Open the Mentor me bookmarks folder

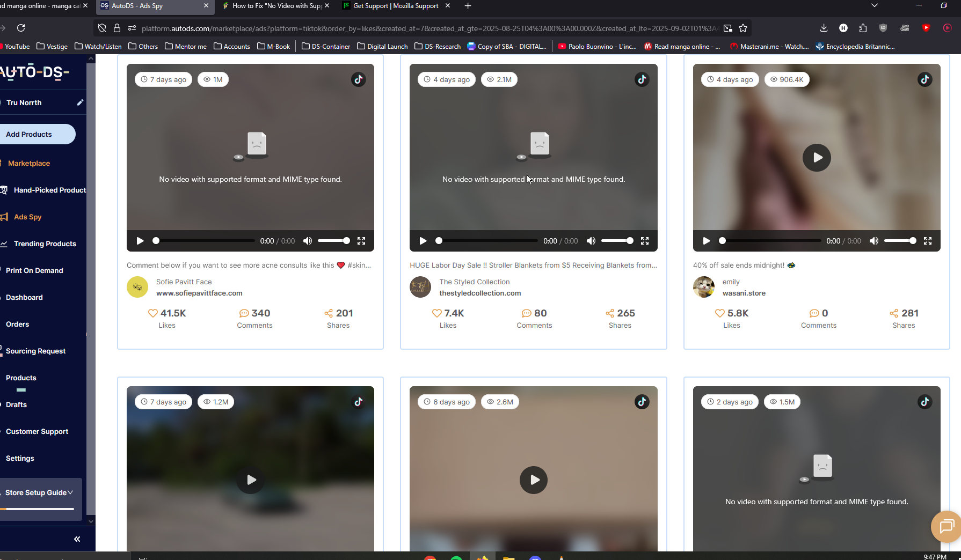click(186, 47)
